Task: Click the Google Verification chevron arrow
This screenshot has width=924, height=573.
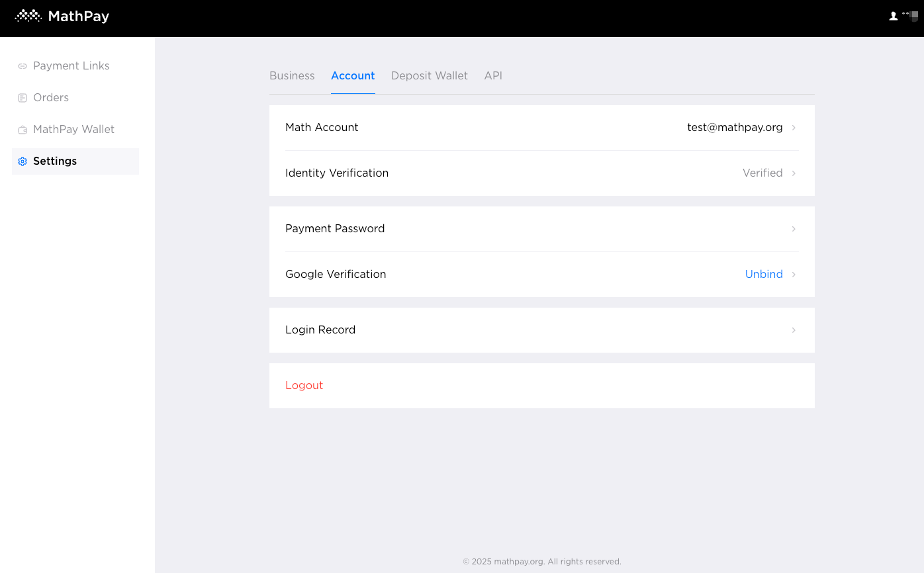Action: pyautogui.click(x=794, y=275)
